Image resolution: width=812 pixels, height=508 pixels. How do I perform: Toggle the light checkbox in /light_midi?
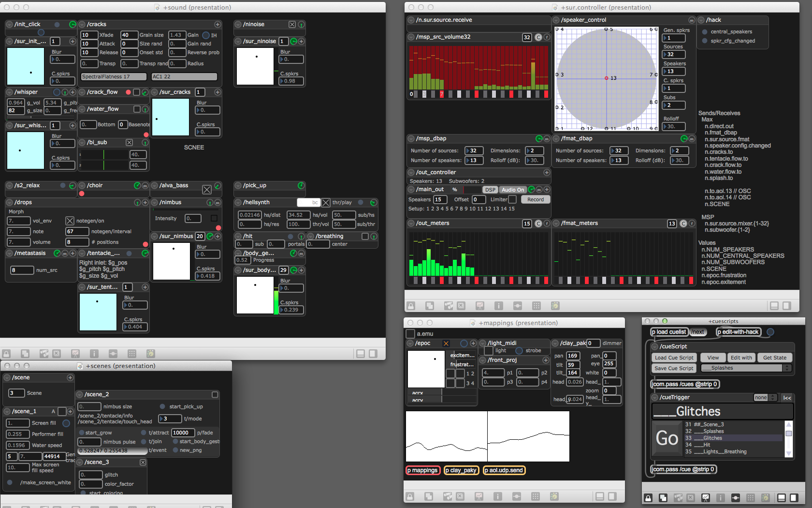[x=489, y=351]
